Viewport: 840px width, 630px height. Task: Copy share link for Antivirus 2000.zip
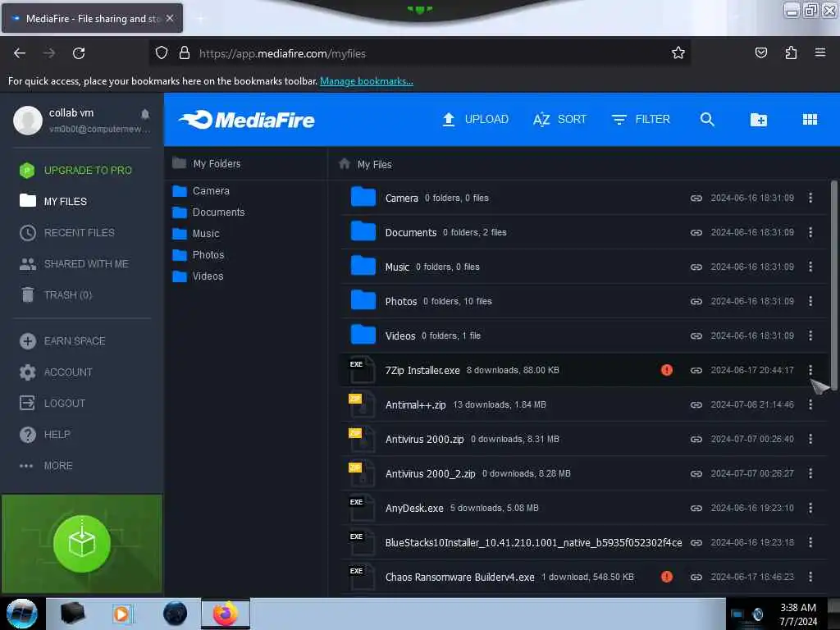pos(696,440)
